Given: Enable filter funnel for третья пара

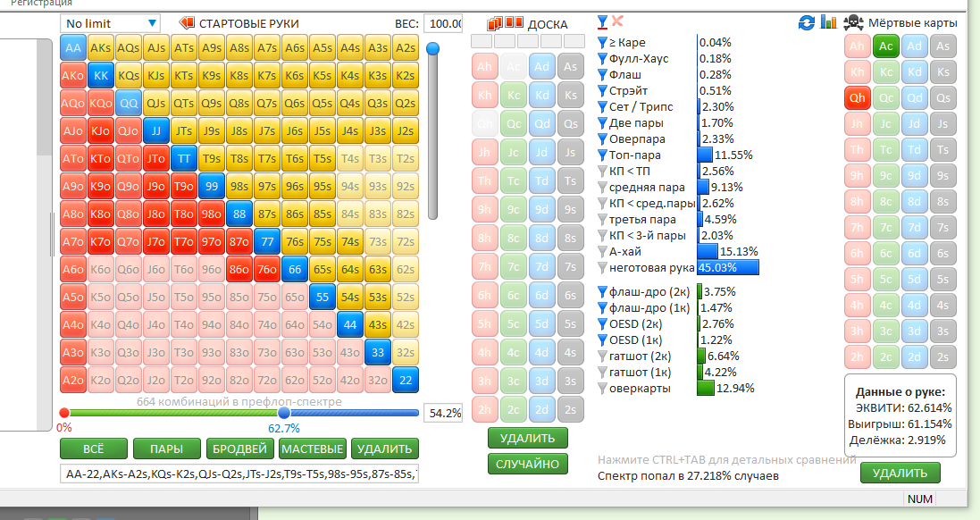Looking at the screenshot, I should (602, 220).
